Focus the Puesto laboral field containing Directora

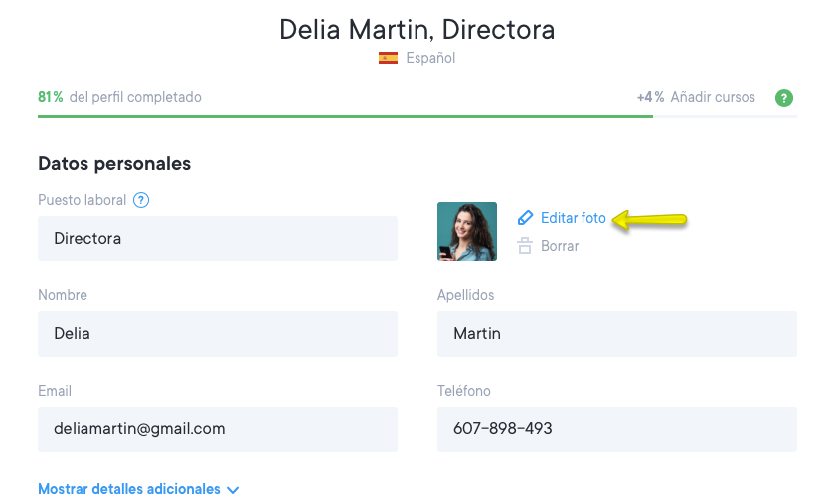click(x=217, y=239)
